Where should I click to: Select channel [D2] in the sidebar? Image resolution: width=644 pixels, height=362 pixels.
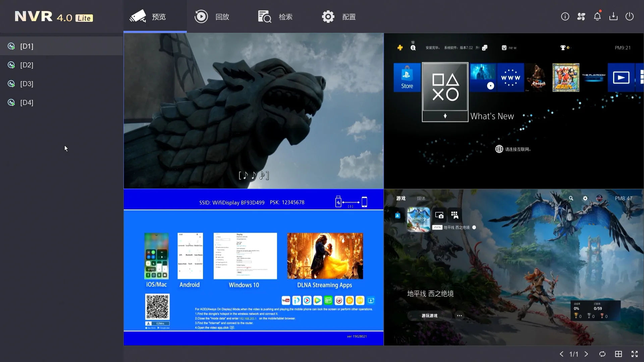62,65
